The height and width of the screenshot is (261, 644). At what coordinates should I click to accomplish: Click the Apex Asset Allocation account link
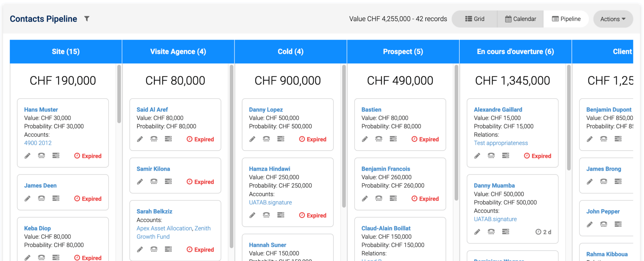164,228
